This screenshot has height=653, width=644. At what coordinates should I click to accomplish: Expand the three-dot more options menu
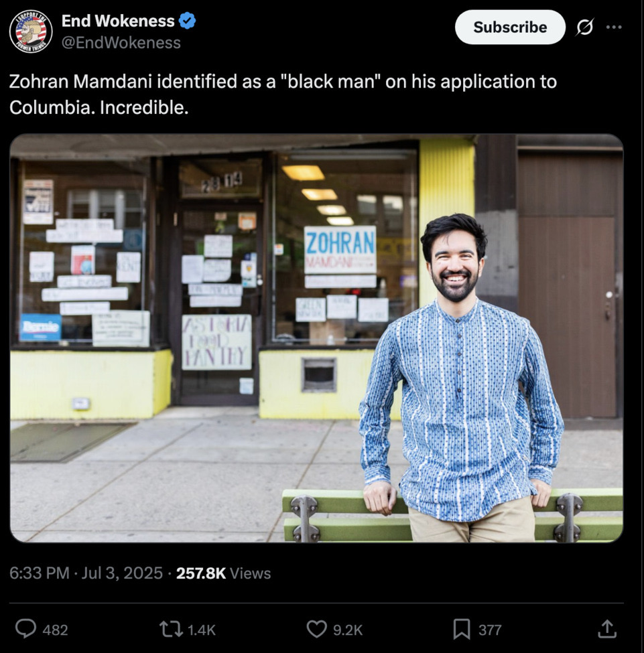(614, 27)
